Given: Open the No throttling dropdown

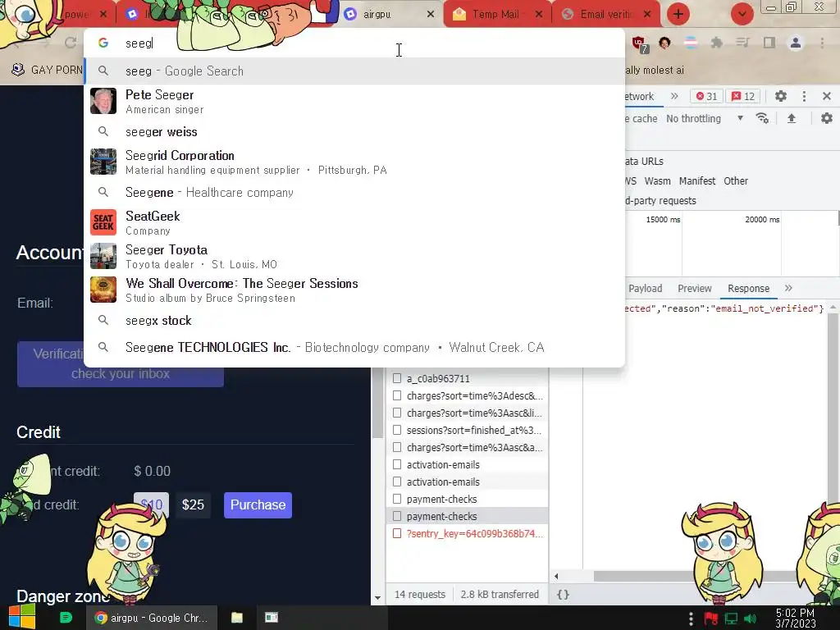Looking at the screenshot, I should point(705,118).
